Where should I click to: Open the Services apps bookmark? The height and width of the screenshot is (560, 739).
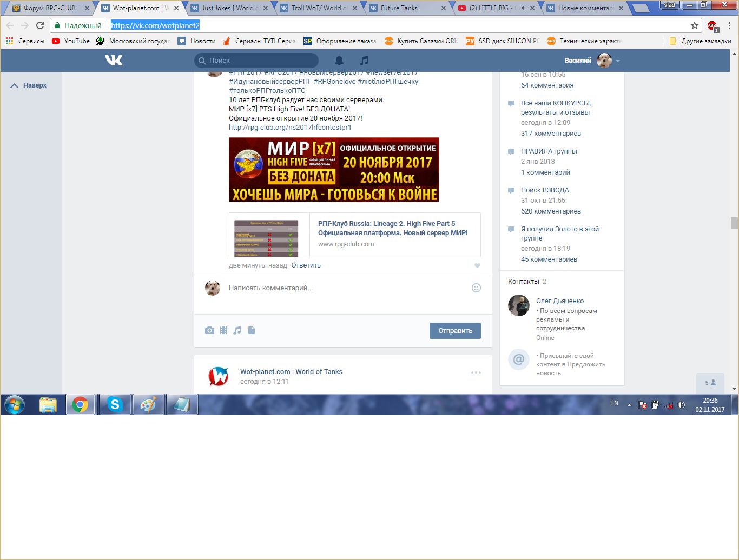25,41
